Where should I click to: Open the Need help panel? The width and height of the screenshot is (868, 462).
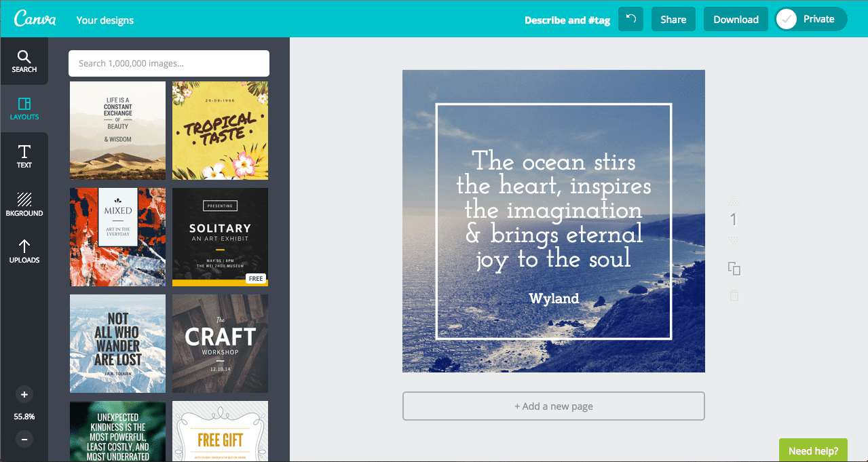coord(812,450)
